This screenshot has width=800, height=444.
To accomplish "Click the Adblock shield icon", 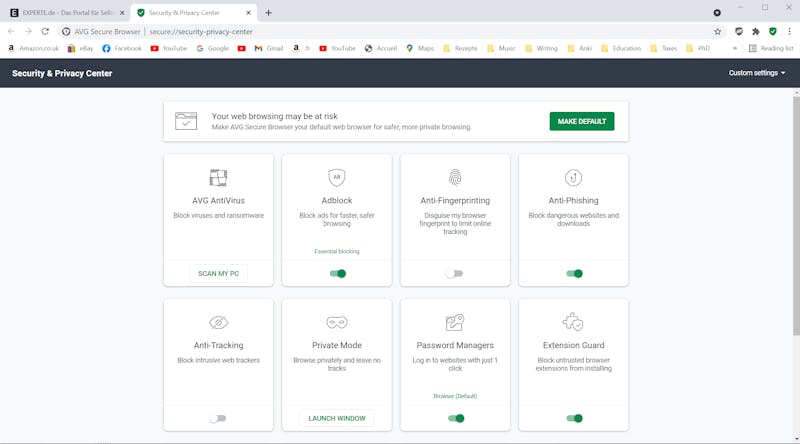I will pyautogui.click(x=337, y=178).
